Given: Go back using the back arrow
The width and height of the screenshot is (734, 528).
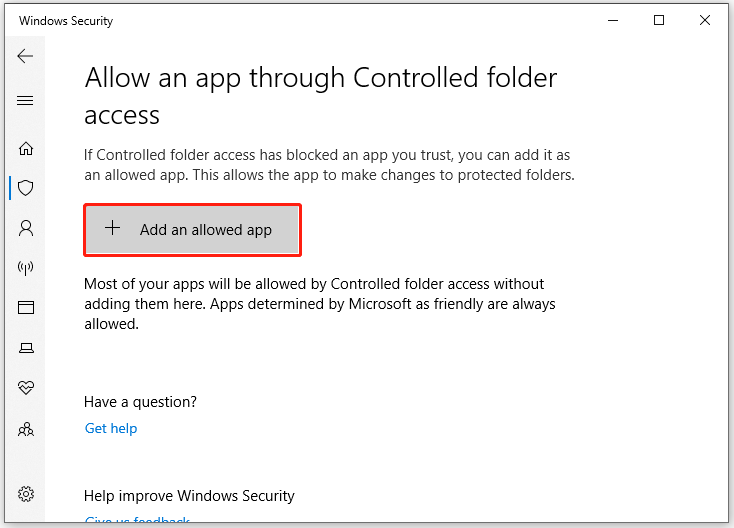Looking at the screenshot, I should coord(25,56).
